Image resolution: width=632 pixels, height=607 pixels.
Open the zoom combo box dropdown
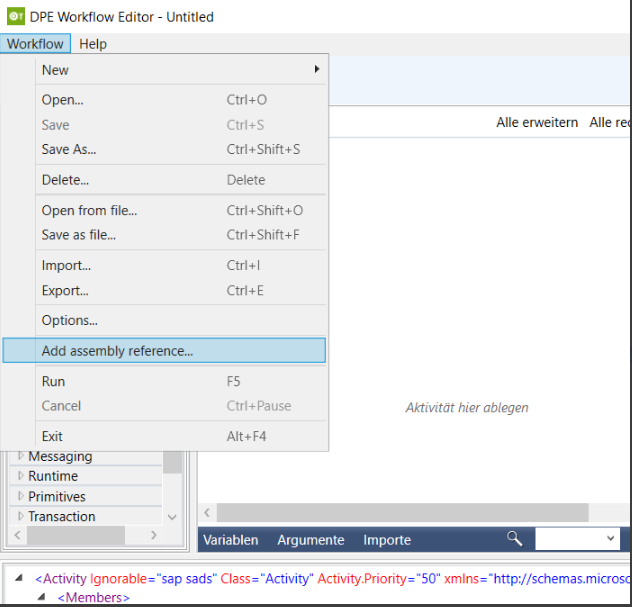[x=611, y=539]
